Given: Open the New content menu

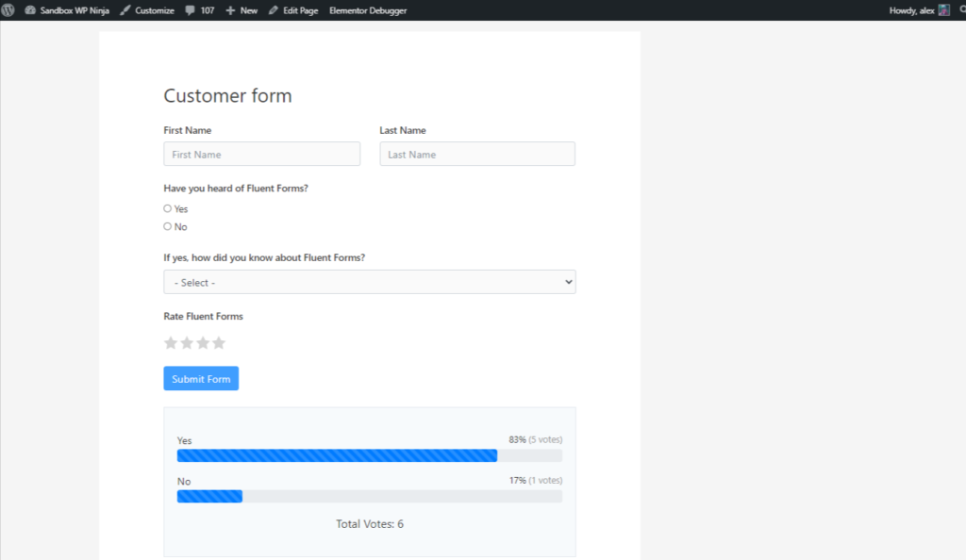Looking at the screenshot, I should [241, 10].
